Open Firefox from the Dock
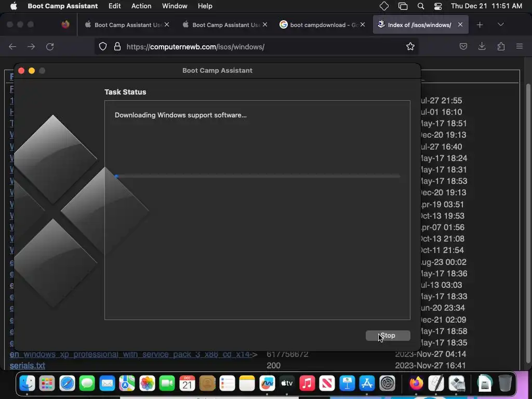This screenshot has width=532, height=399. click(x=416, y=384)
